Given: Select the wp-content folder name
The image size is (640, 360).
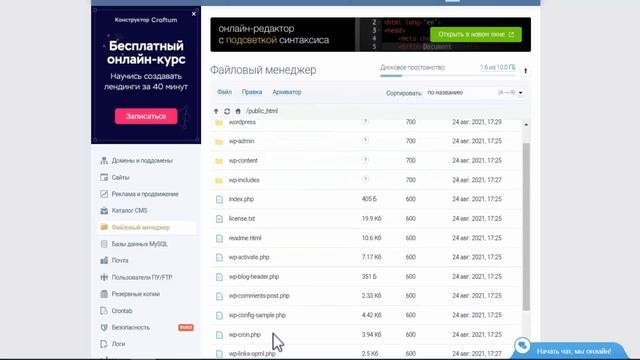Looking at the screenshot, I should tap(243, 160).
